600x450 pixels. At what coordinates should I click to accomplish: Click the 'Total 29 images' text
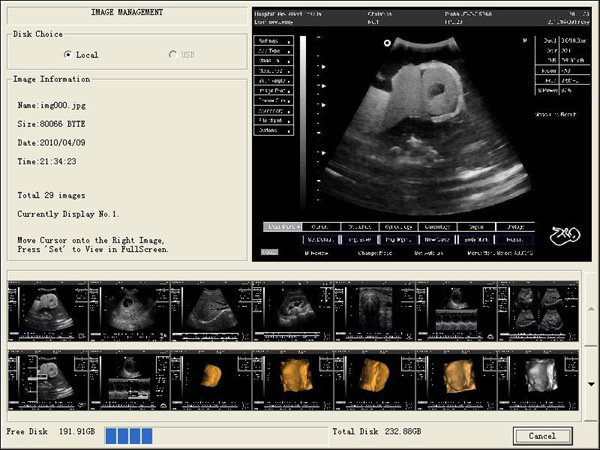point(51,195)
